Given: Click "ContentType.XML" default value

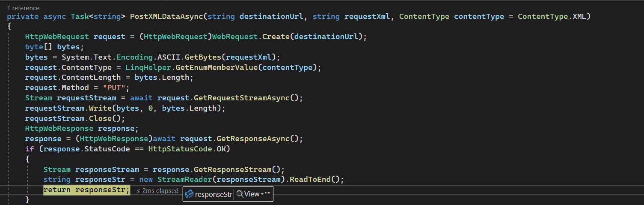Looking at the screenshot, I should click(x=552, y=16).
